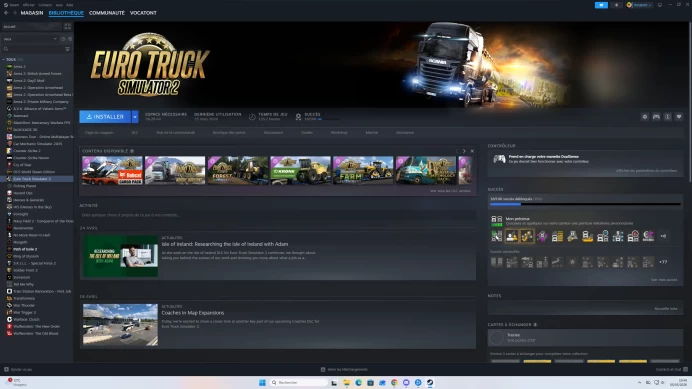The image size is (692, 389).
Task: Open the Krone DLC thumbnail
Action: click(x=301, y=170)
